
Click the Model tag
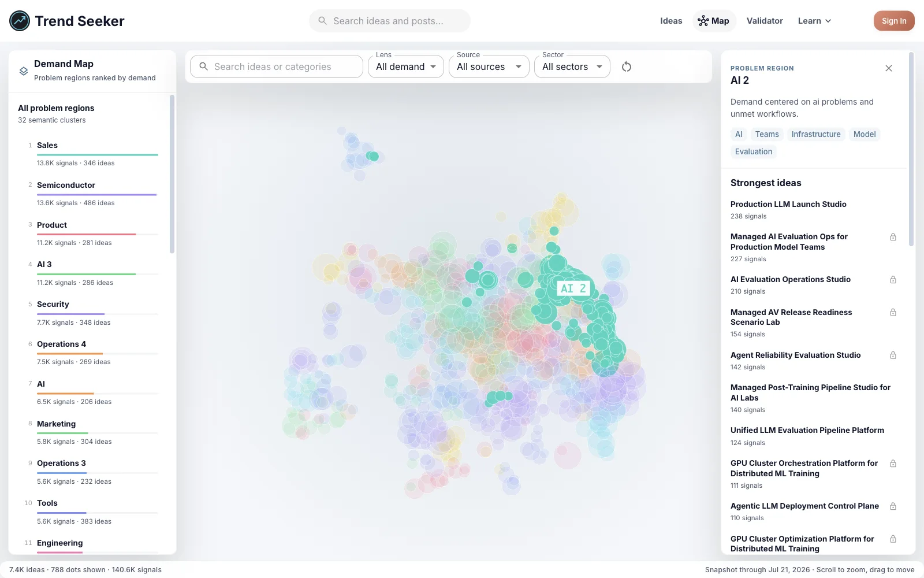point(865,134)
